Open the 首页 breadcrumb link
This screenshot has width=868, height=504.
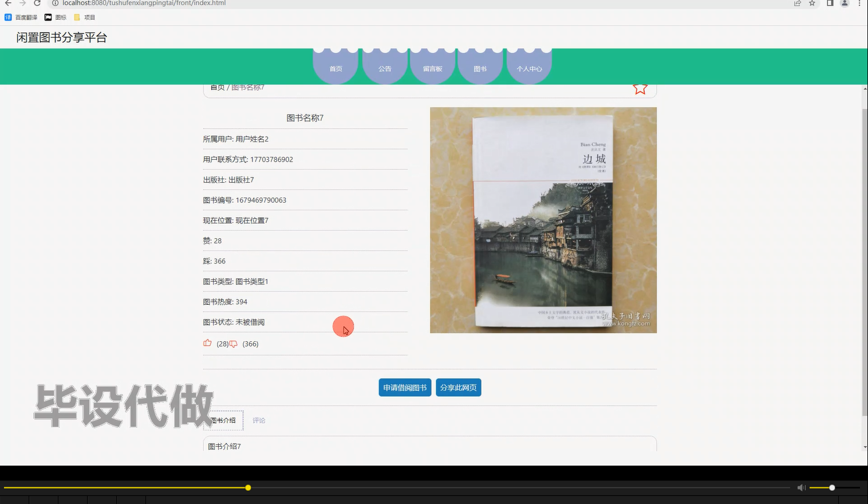point(218,86)
